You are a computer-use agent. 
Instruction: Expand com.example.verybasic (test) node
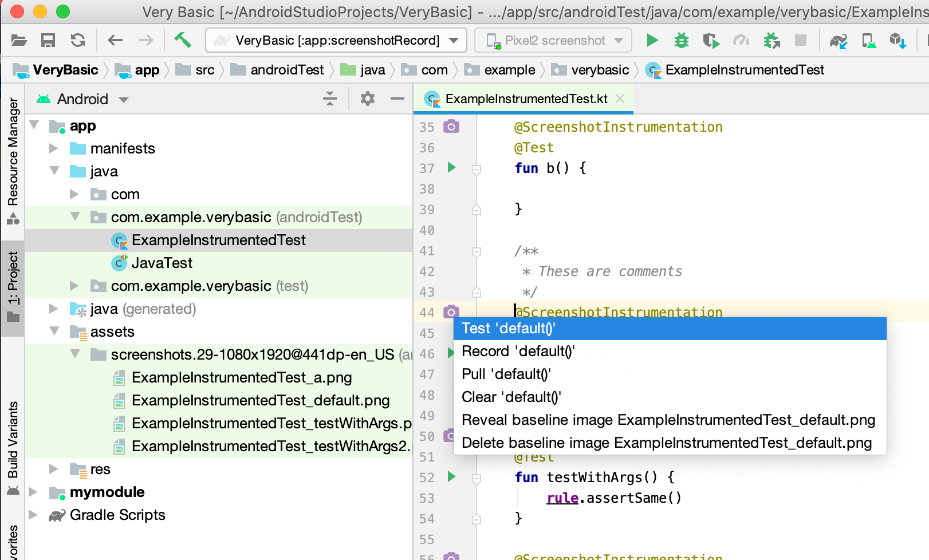(x=74, y=286)
